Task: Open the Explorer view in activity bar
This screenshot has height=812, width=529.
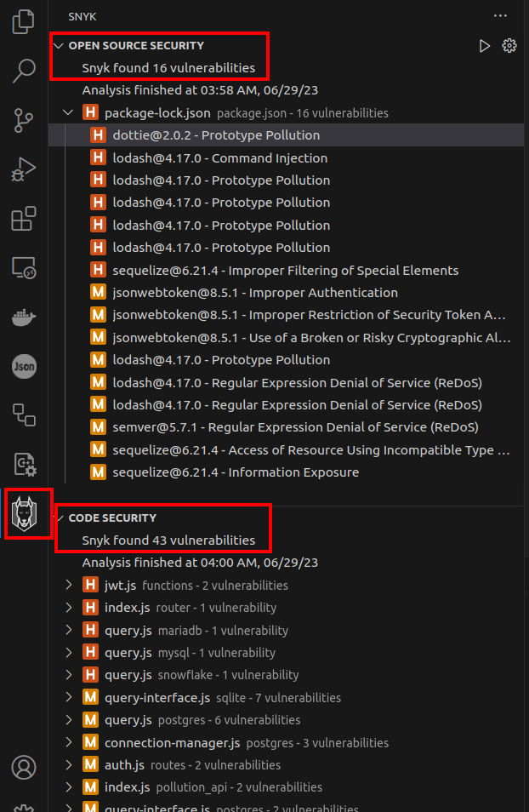Action: [x=24, y=22]
